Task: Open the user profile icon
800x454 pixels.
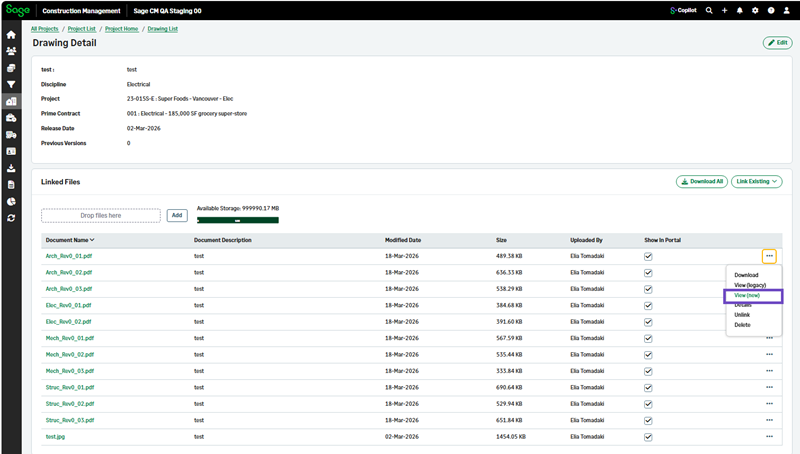Action: pyautogui.click(x=786, y=10)
